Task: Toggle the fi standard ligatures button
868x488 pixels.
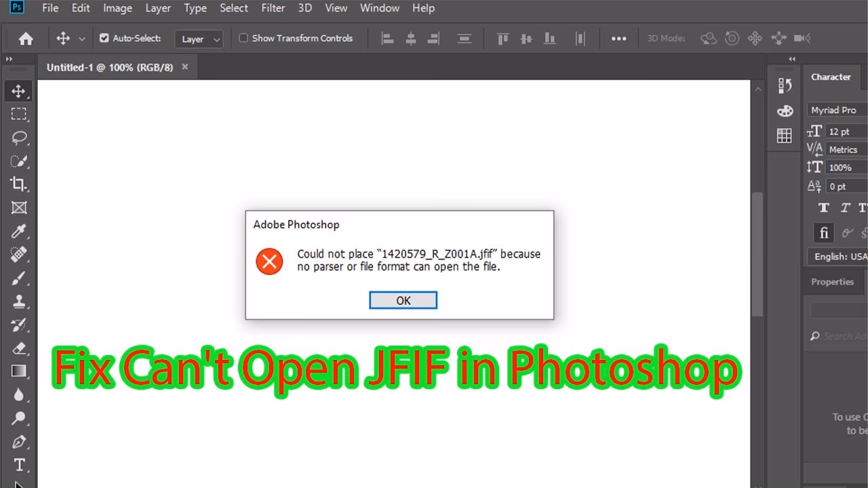Action: click(x=824, y=233)
